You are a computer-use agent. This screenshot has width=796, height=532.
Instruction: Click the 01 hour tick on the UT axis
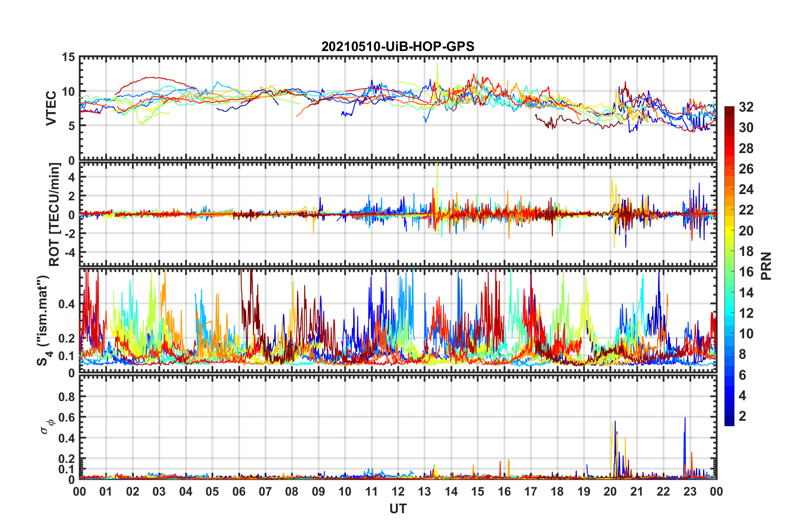pos(106,491)
